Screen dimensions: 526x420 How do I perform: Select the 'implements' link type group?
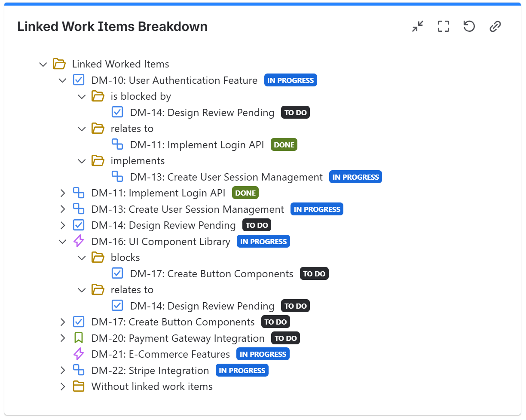[x=138, y=161]
